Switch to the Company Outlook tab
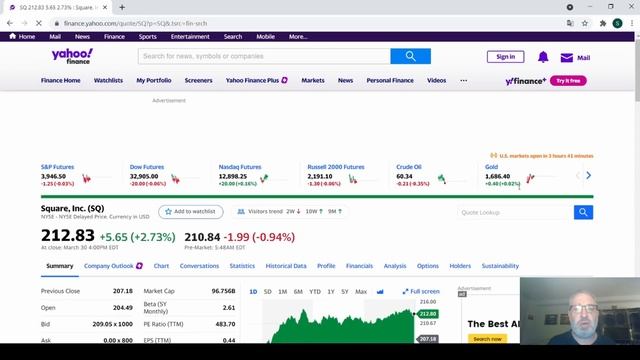This screenshot has height=360, width=640. [113, 266]
